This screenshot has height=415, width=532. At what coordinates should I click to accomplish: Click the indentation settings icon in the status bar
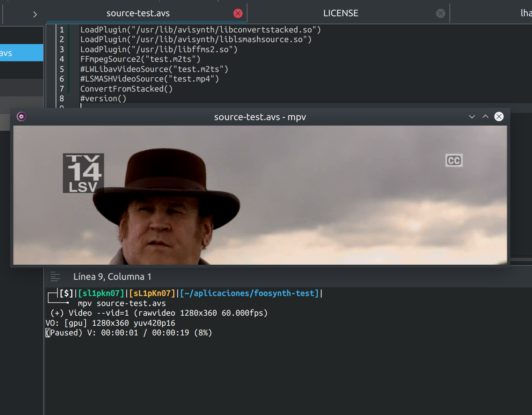point(56,277)
